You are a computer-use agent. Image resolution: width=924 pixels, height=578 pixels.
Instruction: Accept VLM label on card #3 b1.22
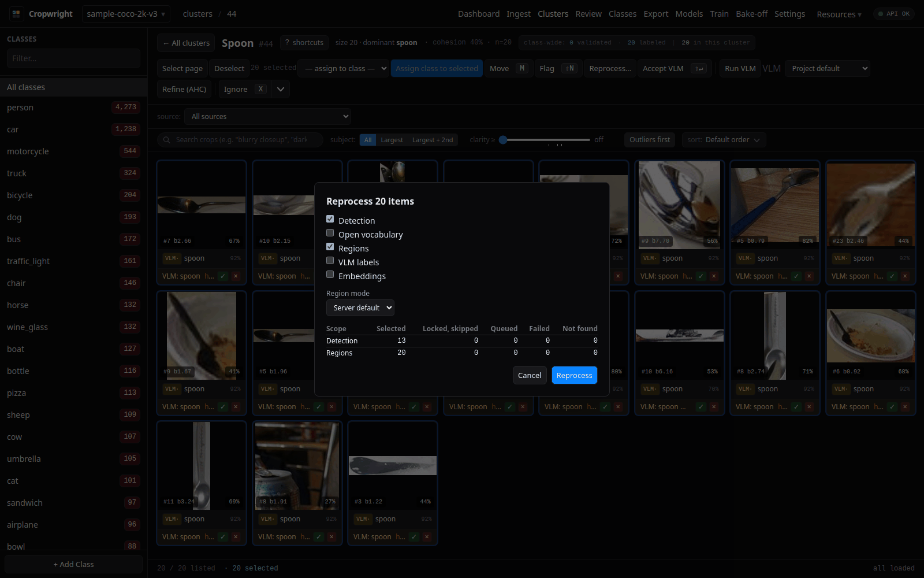[414, 537]
